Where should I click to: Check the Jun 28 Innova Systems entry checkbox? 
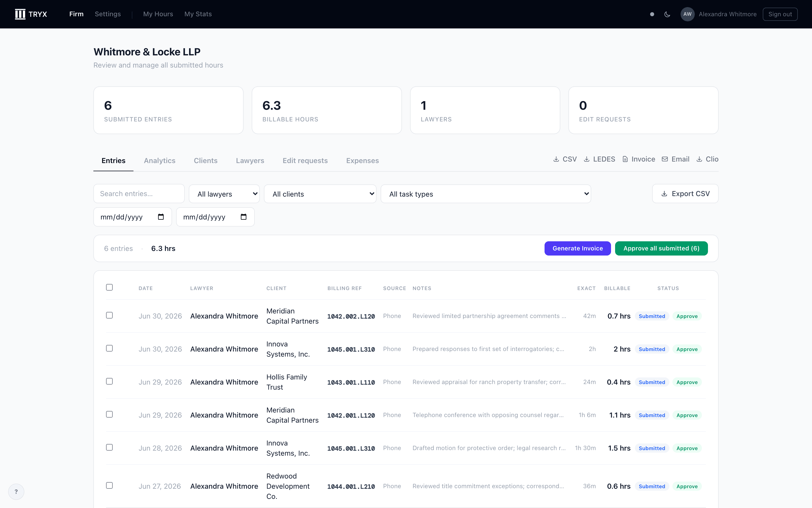click(109, 447)
